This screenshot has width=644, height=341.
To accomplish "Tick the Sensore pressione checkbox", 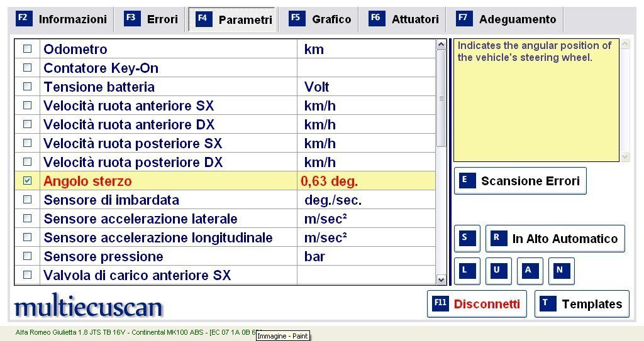I will pyautogui.click(x=28, y=256).
